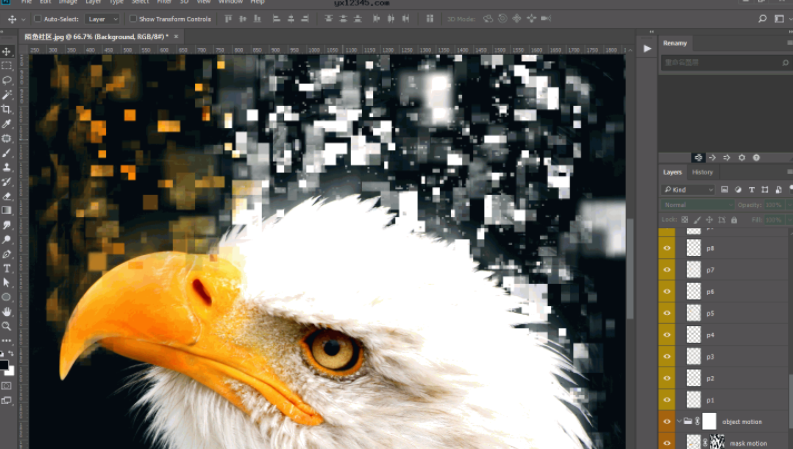Hide layer p6 with its eye icon

tap(667, 292)
